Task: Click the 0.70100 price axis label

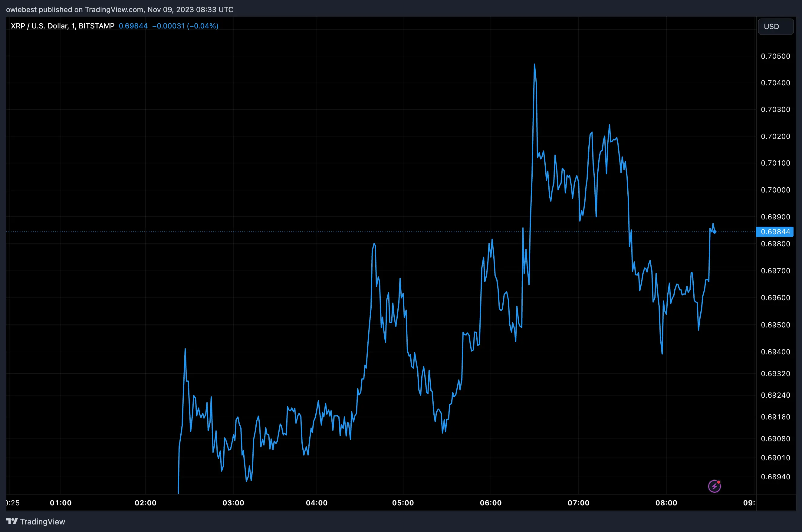Action: click(x=776, y=163)
